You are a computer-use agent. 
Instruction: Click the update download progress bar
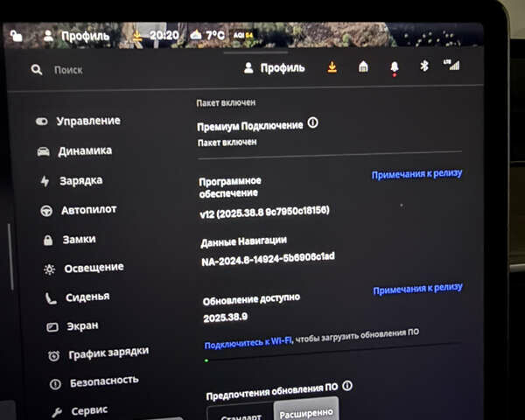point(333,352)
